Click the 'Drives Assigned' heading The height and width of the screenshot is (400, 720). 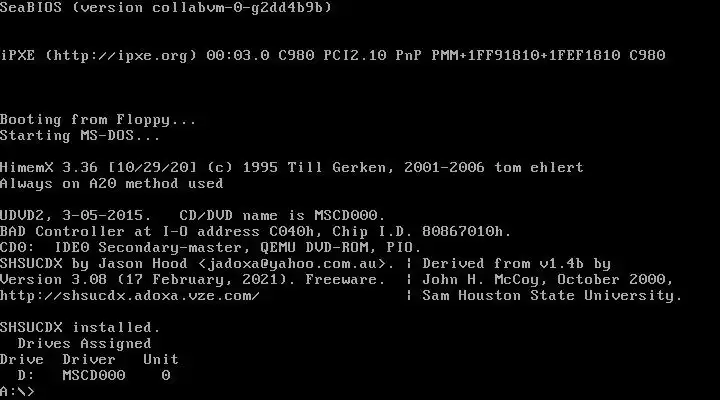84,344
